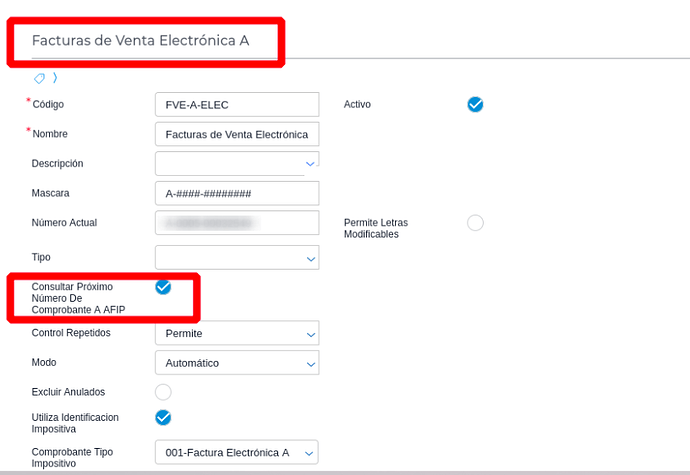Click the chevron arrow next to tag icon
Image resolution: width=690 pixels, height=475 pixels.
point(55,78)
